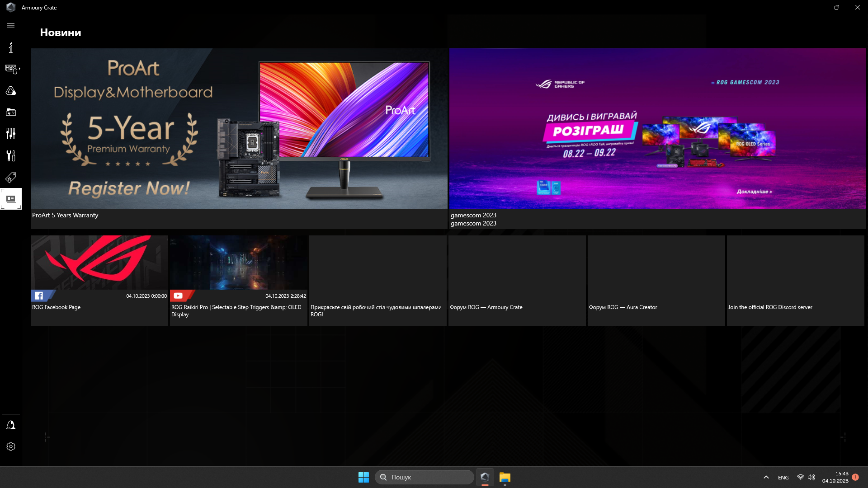The width and height of the screenshot is (868, 488).
Task: Click Armoury Crate taskbar icon
Action: pos(485,477)
